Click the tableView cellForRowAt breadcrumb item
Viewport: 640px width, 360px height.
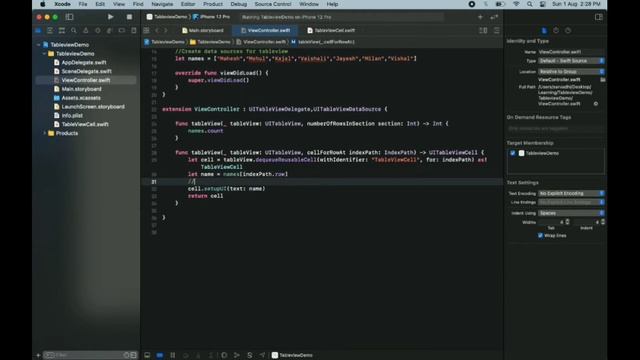[323, 42]
